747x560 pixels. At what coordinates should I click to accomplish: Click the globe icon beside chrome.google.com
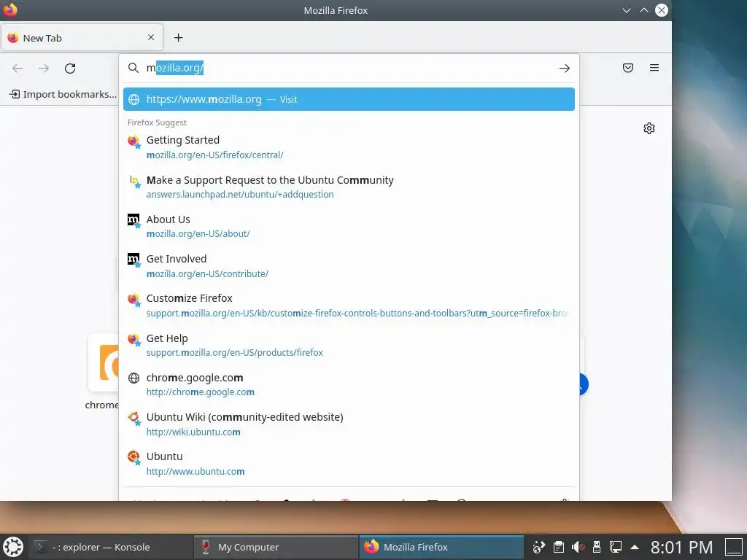coord(134,378)
